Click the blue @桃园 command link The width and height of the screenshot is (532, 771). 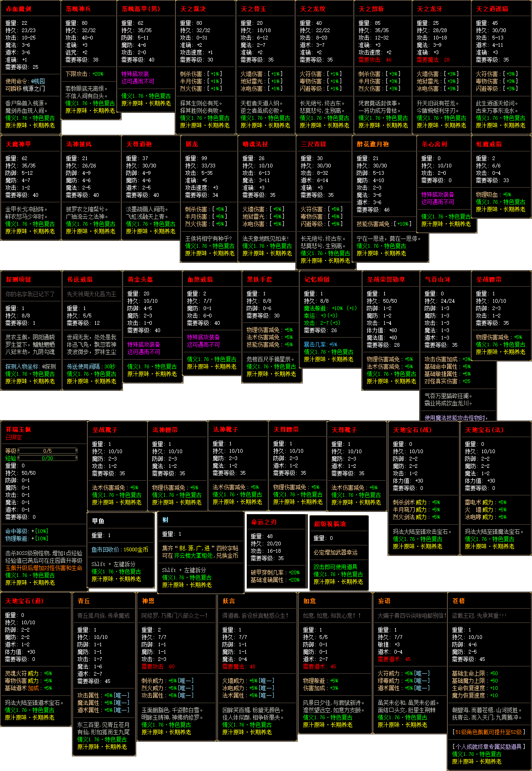tap(38, 81)
